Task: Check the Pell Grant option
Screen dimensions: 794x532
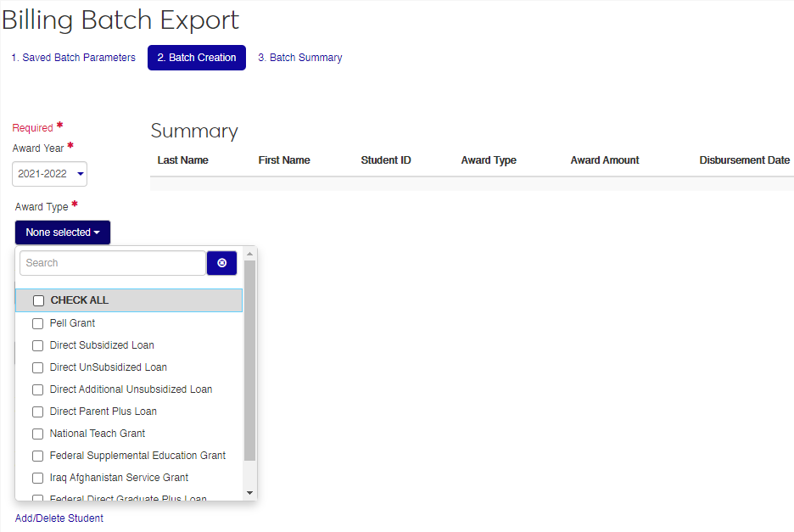Action: [37, 323]
